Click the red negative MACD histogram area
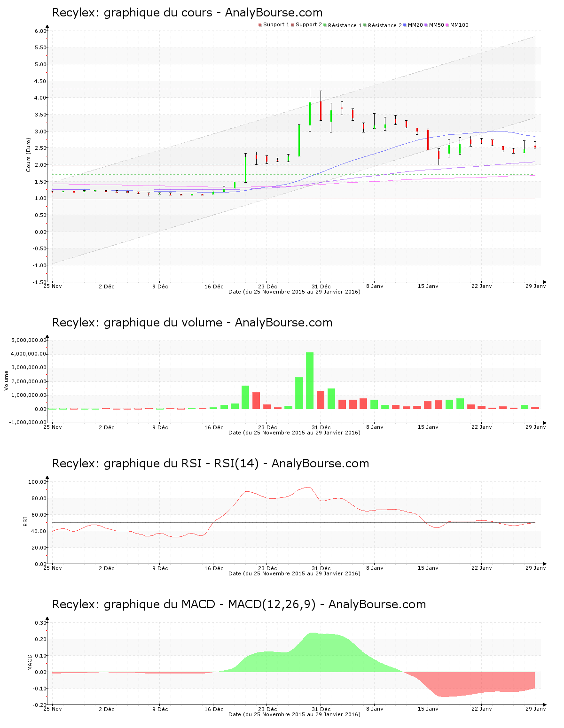 [x=470, y=683]
